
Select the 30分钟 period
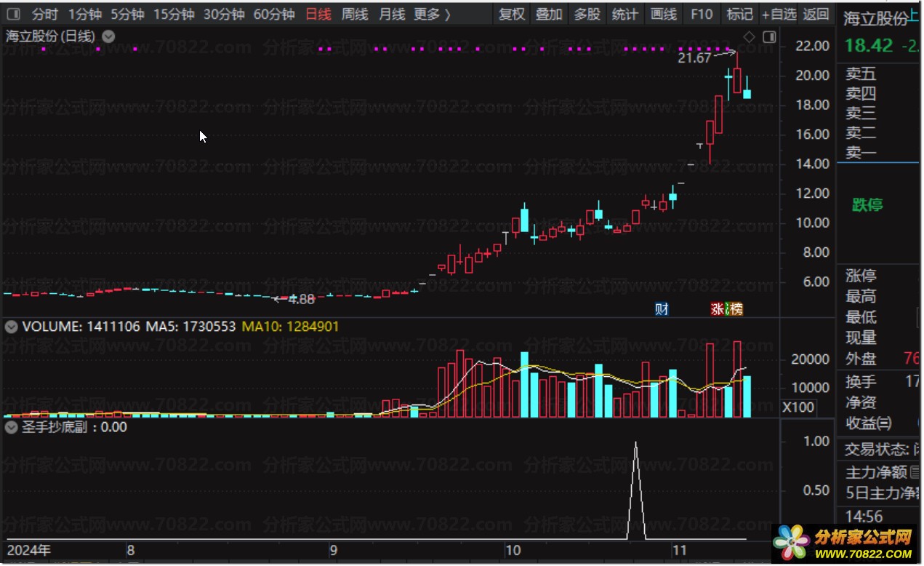pyautogui.click(x=223, y=14)
